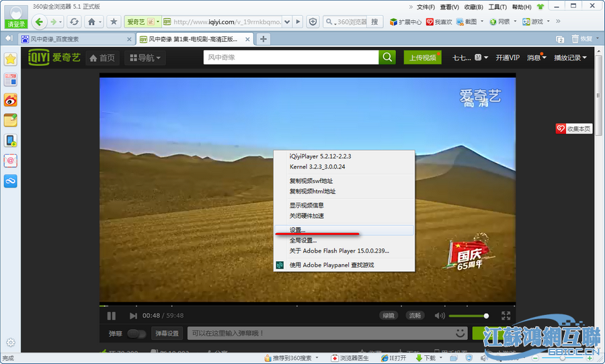Viewport: 605px width, 364px height.
Task: Adjust the player volume slider
Action: 469,316
